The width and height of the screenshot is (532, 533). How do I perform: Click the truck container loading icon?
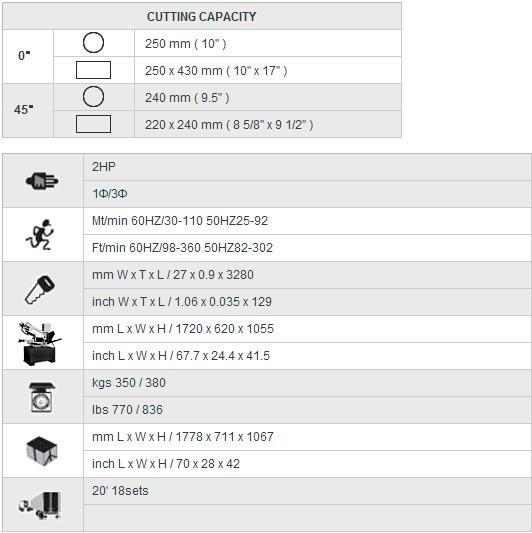click(40, 505)
